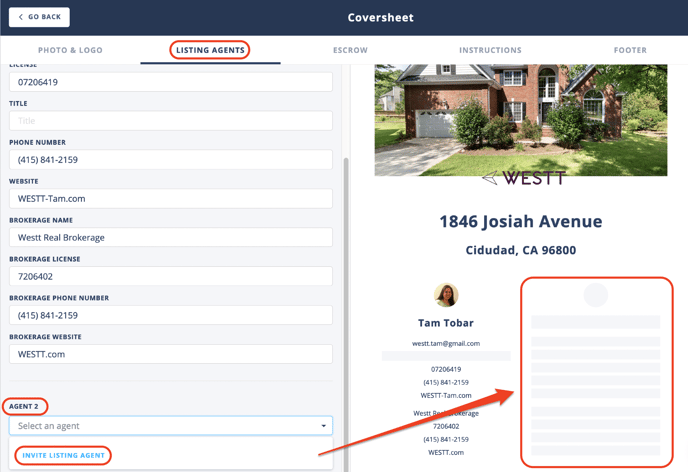The width and height of the screenshot is (688, 472).
Task: Edit the Phone Number field
Action: pos(171,160)
